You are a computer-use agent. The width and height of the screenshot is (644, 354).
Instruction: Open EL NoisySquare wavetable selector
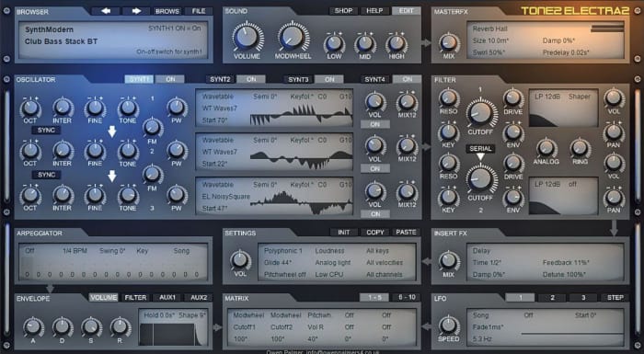226,196
